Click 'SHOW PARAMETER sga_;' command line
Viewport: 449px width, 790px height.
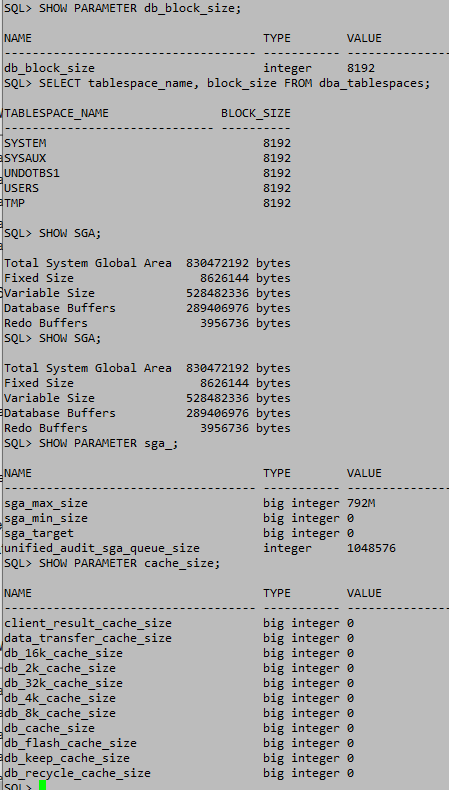click(91, 443)
